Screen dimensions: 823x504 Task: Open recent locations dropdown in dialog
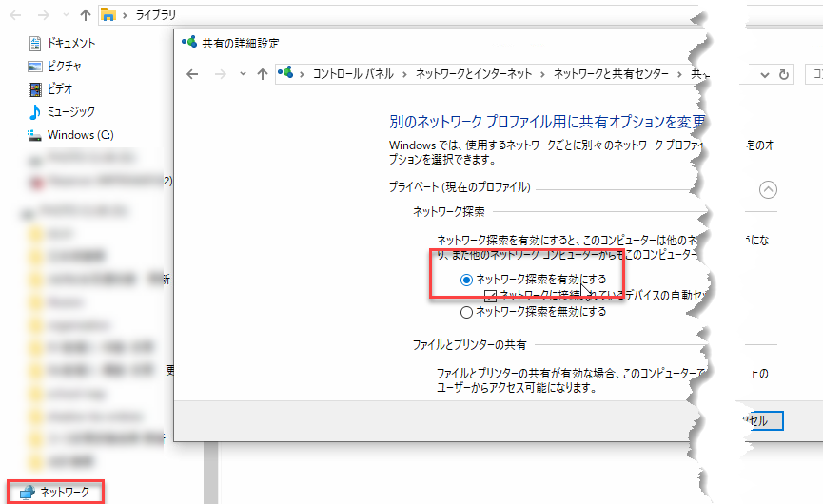243,74
